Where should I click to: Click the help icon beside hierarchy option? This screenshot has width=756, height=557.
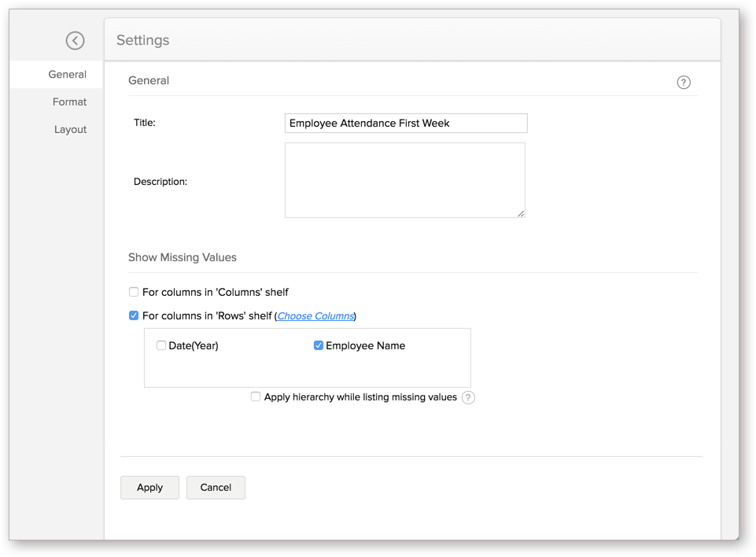(468, 398)
